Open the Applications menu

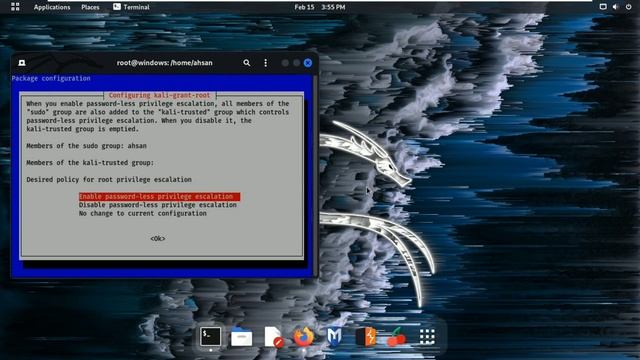[52, 7]
